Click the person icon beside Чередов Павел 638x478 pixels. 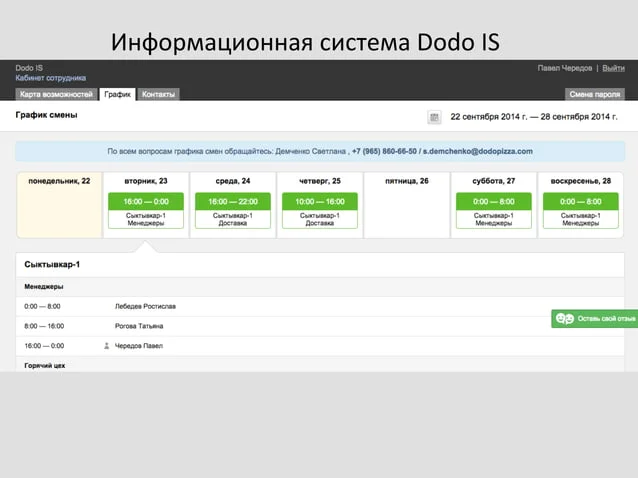tap(107, 346)
